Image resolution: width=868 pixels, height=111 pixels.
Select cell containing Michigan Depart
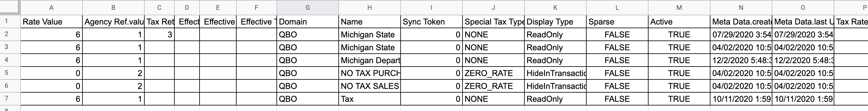click(369, 60)
